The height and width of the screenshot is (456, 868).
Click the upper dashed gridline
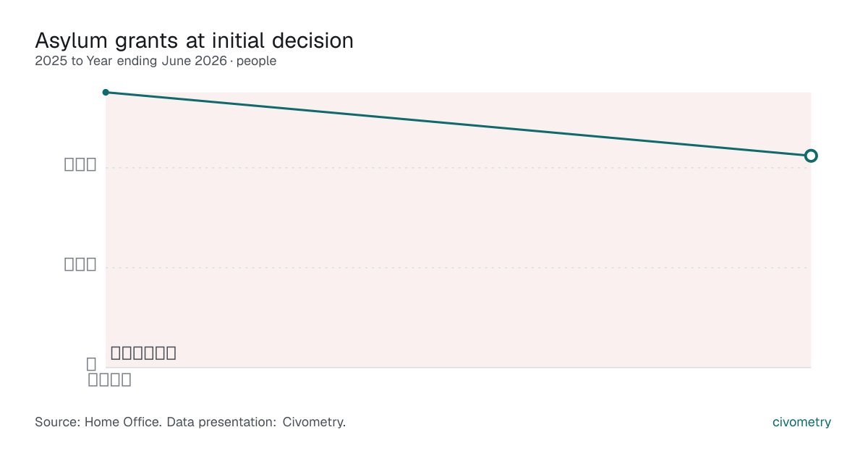(x=458, y=168)
